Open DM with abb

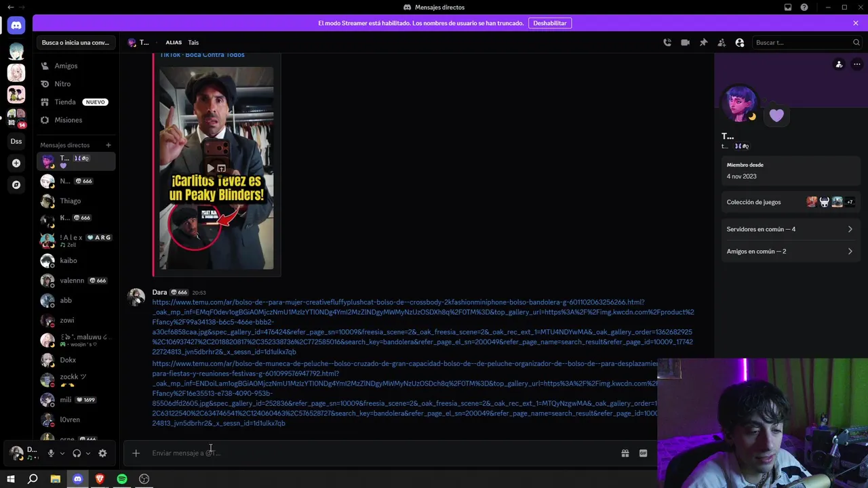click(76, 300)
